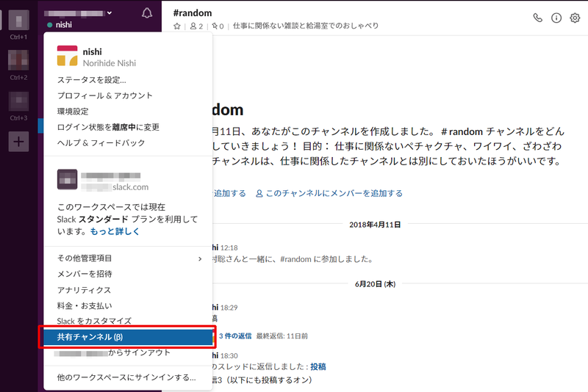
Task: Click the 2018年4月11日 date divider label
Action: (375, 225)
